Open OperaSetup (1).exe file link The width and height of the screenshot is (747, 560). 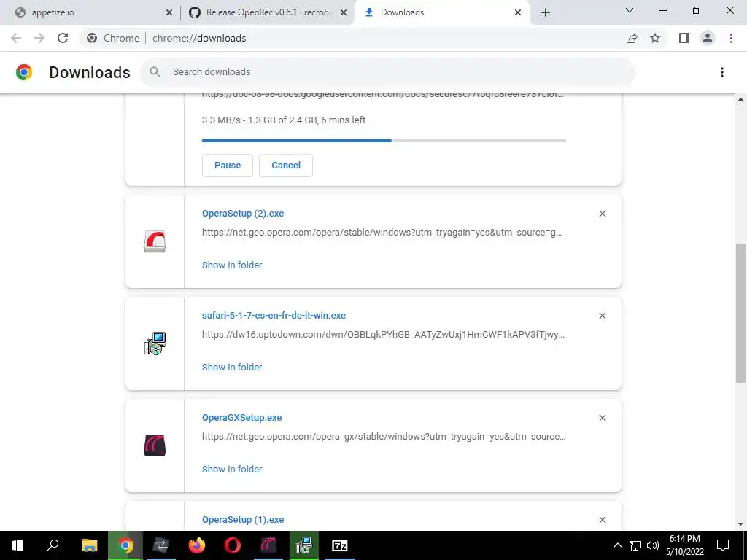pos(243,519)
